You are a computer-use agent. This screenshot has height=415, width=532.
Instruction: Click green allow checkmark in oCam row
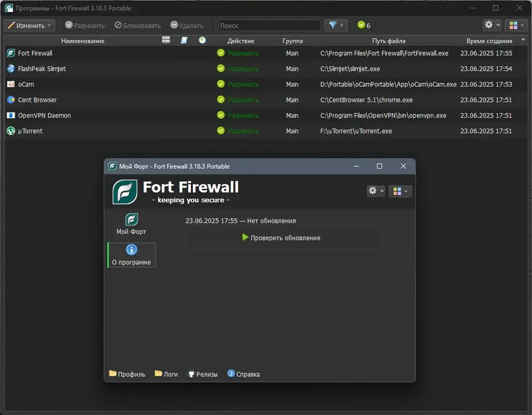[221, 84]
